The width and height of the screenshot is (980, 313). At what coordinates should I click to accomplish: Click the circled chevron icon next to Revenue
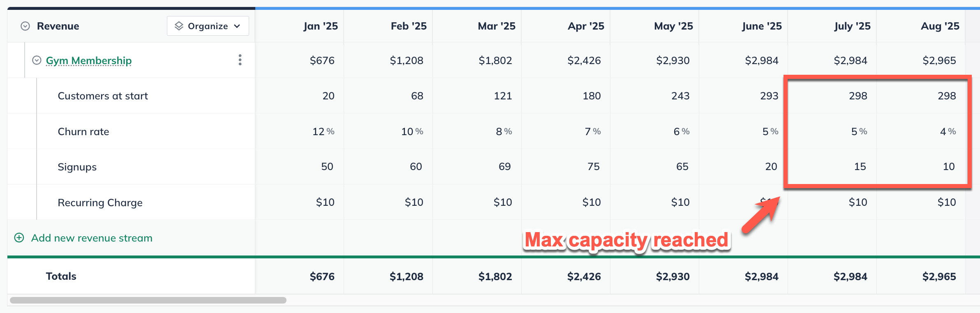(24, 25)
